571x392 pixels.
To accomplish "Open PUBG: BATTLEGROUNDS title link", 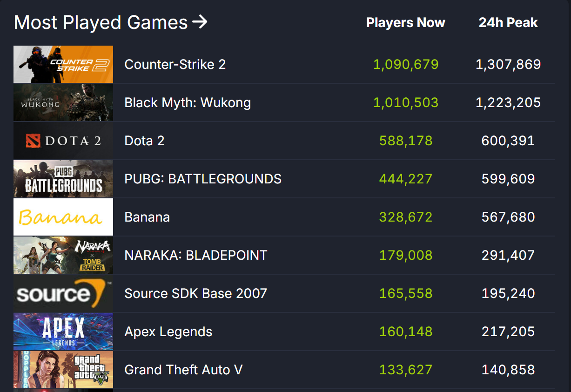I will coord(203,179).
